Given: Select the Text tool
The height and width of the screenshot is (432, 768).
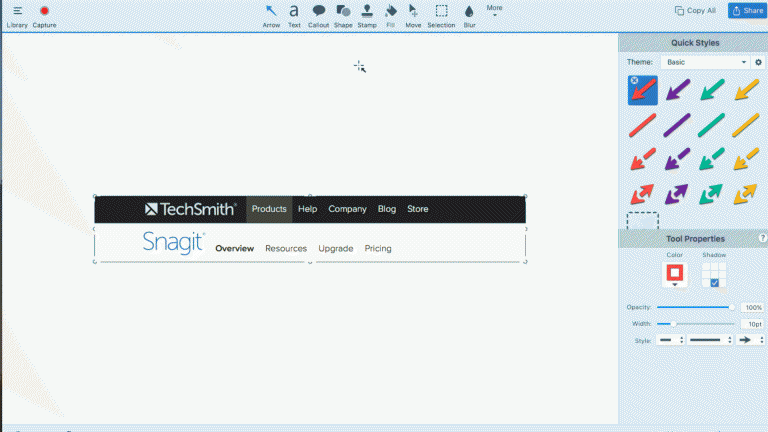Looking at the screenshot, I should pos(294,16).
